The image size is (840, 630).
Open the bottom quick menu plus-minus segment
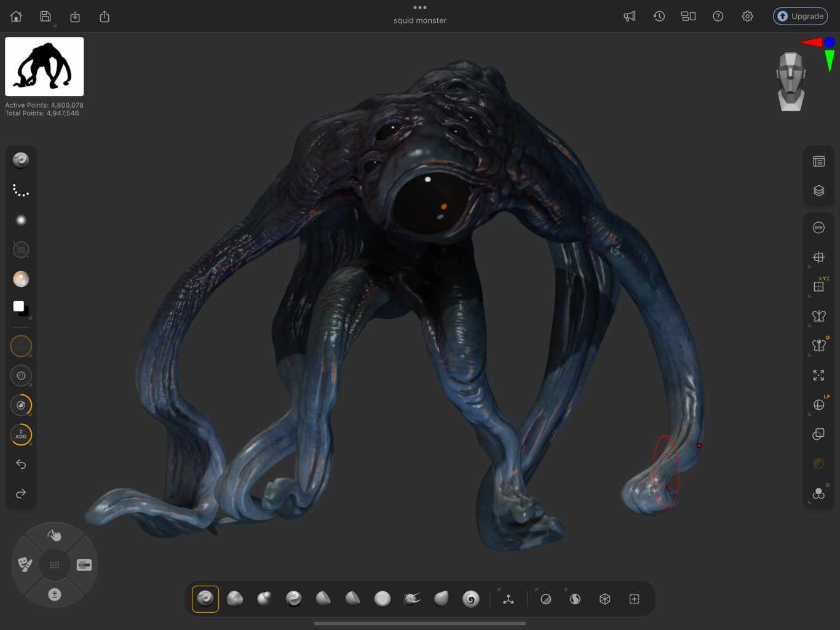coord(54,594)
